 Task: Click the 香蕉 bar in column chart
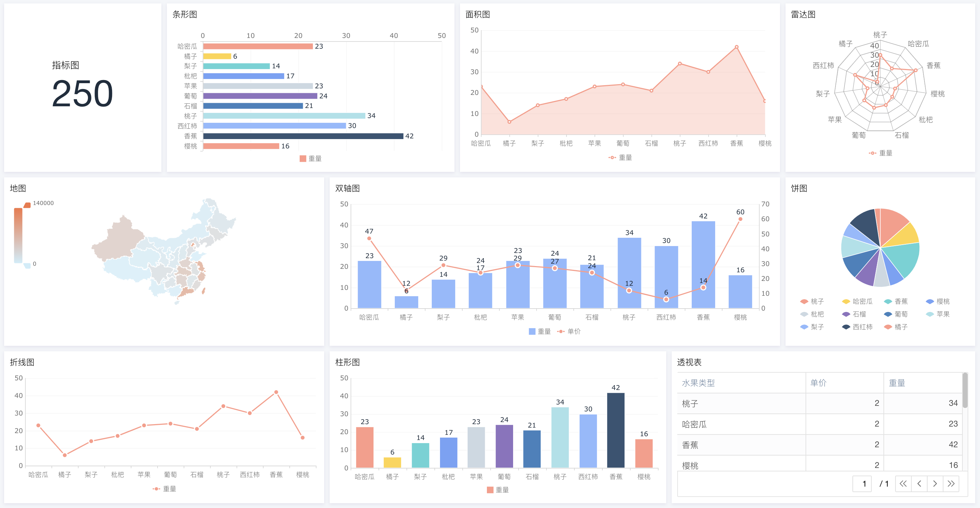616,430
